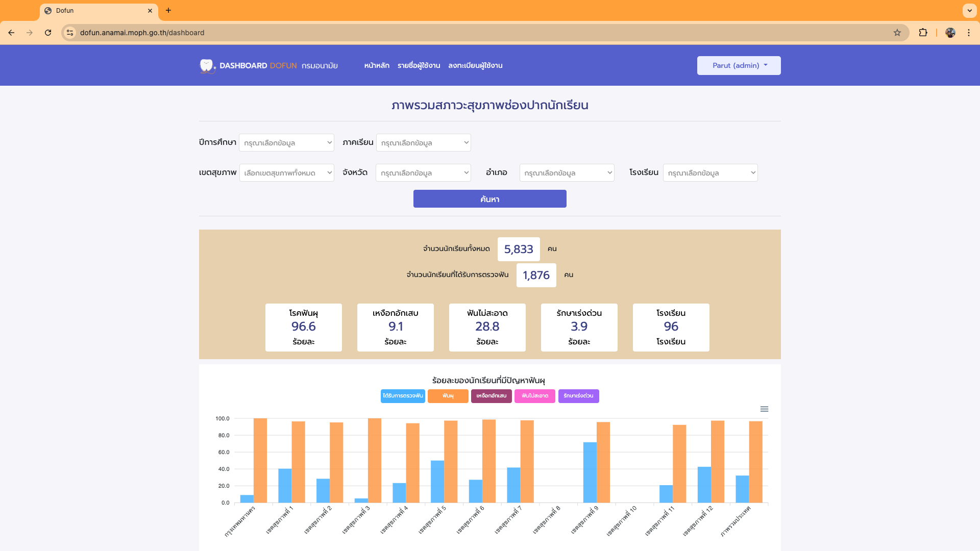980x551 pixels.
Task: Go forward with browser forward arrow
Action: (30, 33)
